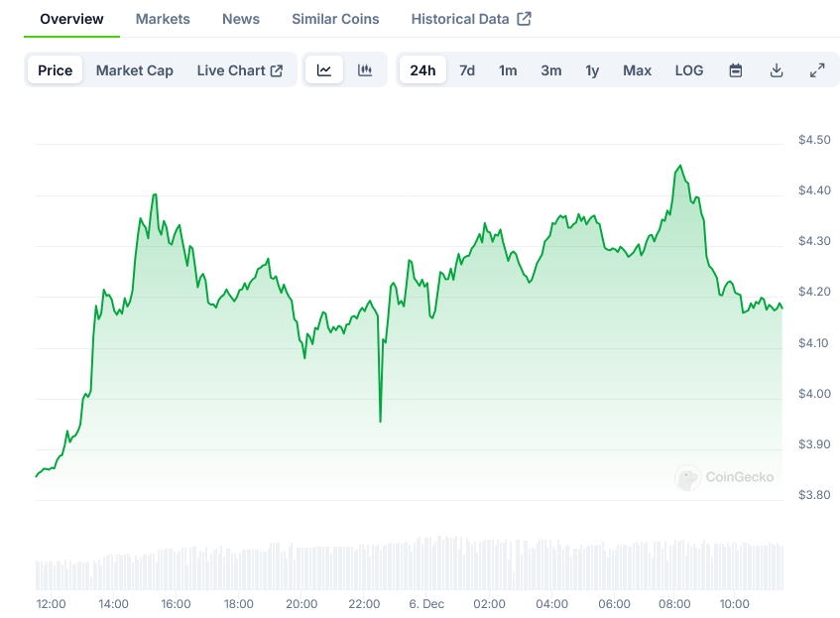Select the Price toggle
Image resolution: width=840 pixels, height=618 pixels.
coord(56,70)
